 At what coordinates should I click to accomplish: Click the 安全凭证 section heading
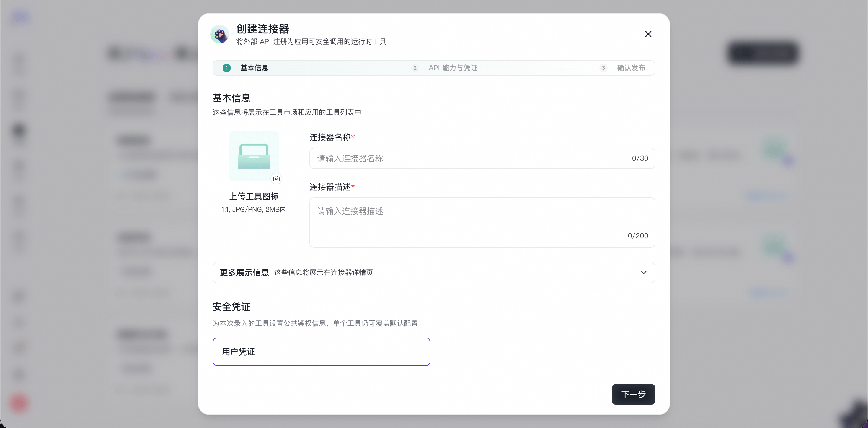231,307
